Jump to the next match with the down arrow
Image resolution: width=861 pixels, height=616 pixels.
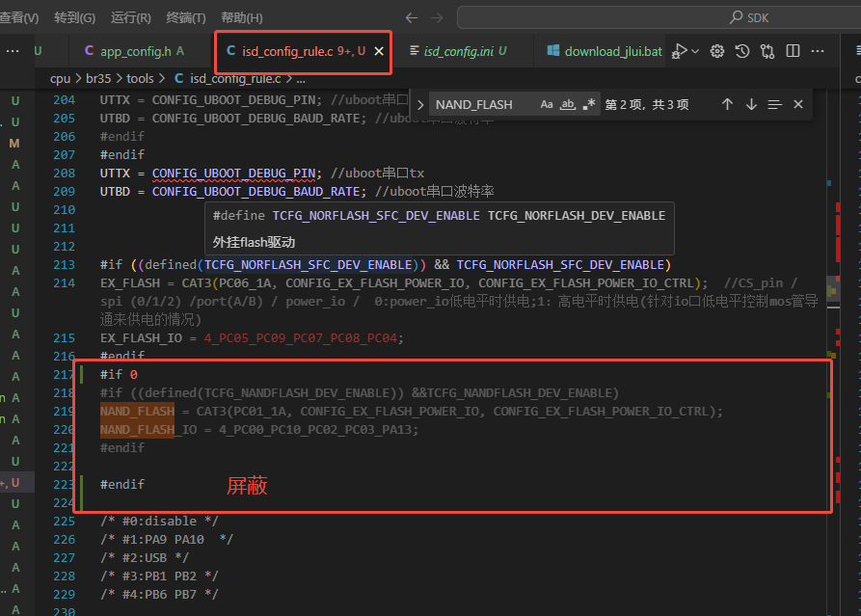[x=751, y=104]
